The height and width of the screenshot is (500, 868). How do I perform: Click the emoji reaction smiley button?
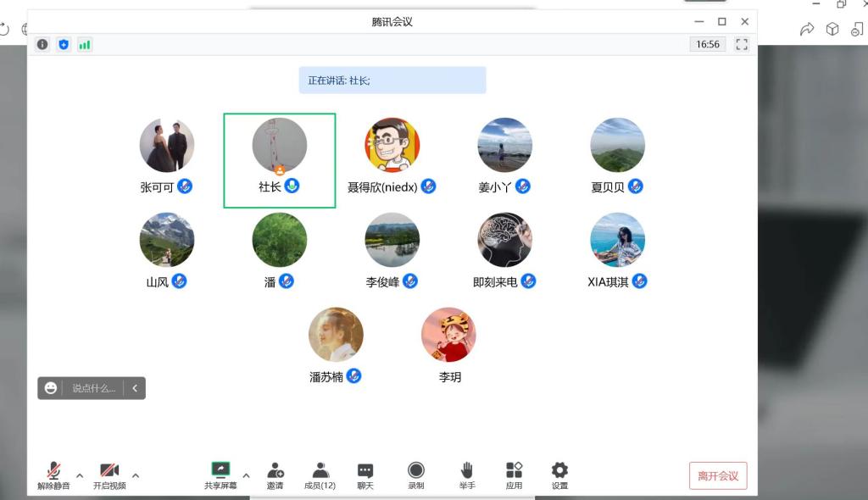(x=51, y=388)
